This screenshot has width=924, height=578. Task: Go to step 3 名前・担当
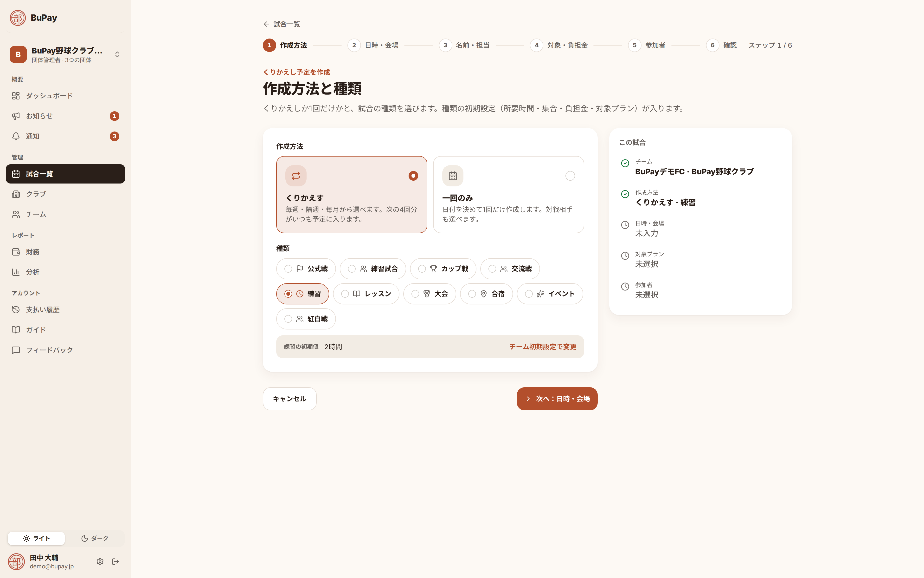tap(464, 45)
